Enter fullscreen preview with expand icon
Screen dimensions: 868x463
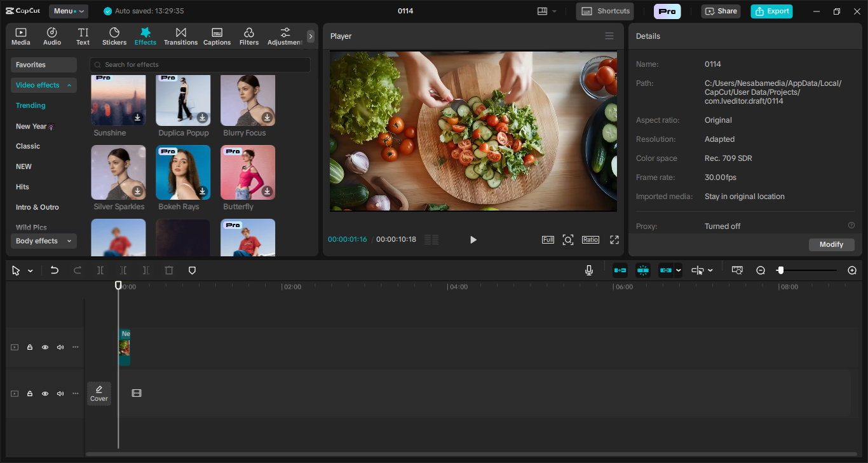[x=614, y=240]
